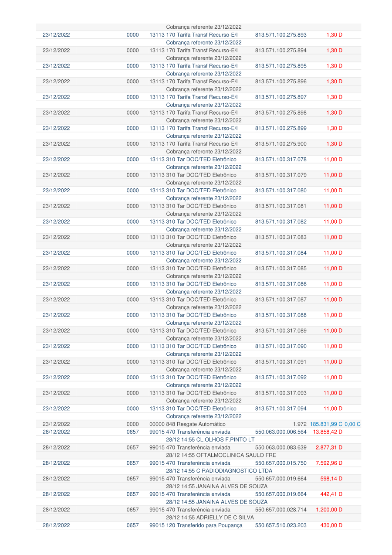Click document number 550.063.000.006.564
This screenshot has width=392, height=555.
pyautogui.click(x=280, y=432)
